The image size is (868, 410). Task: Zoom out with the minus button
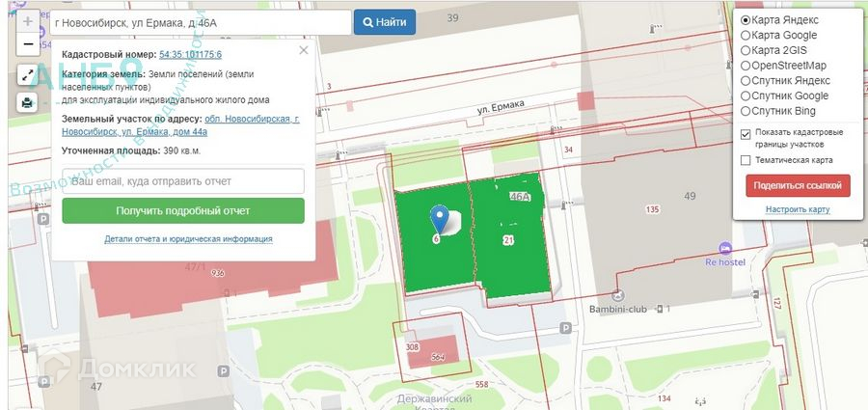(28, 44)
